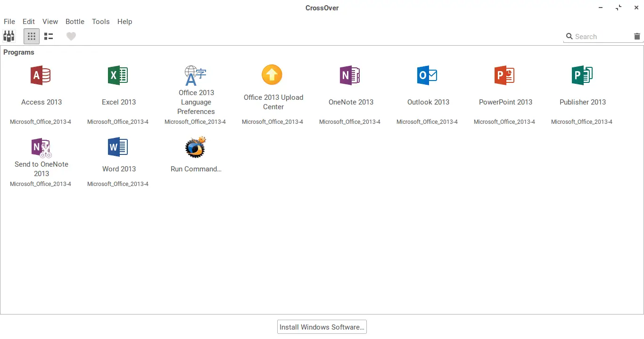The height and width of the screenshot is (339, 644).
Task: Click the bottle name under Word 2013
Action: click(x=118, y=184)
